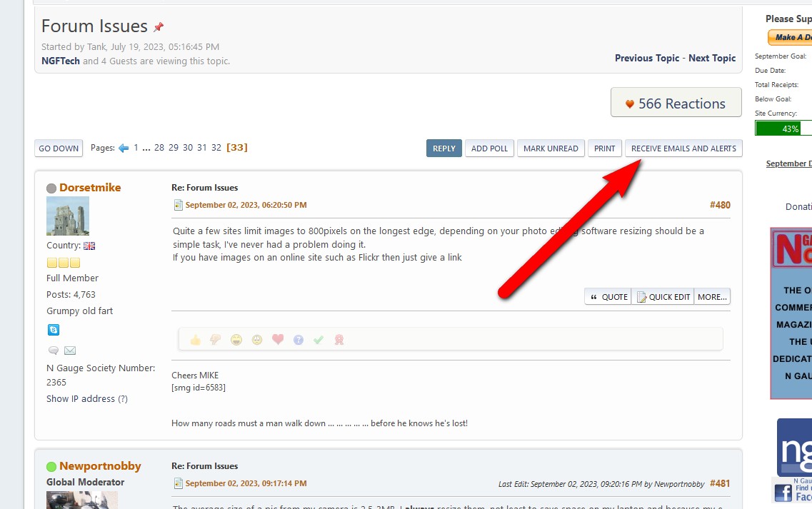This screenshot has width=812, height=509.
Task: Go to the Next Topic link
Action: [712, 58]
